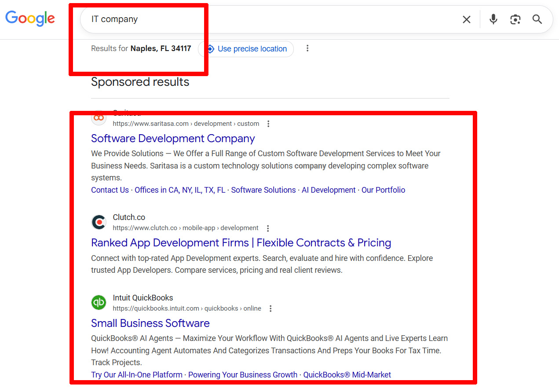Open the Small Business Software result
Screen dimensions: 559x392
(x=150, y=323)
